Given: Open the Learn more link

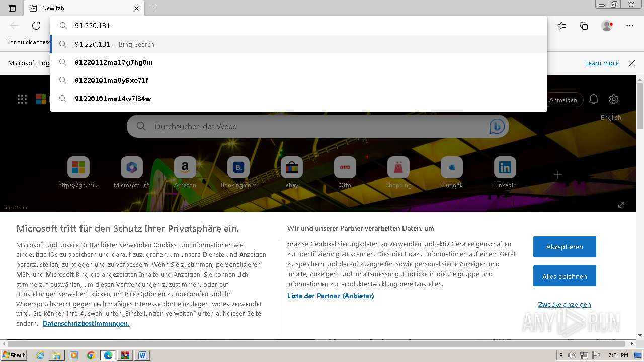Looking at the screenshot, I should click(602, 63).
